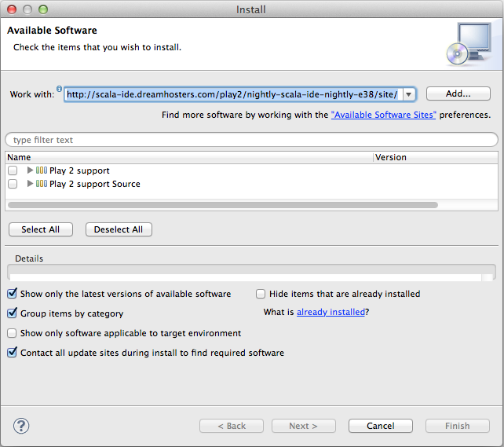Toggle Show only the latest versions option
The image size is (504, 447).
(x=13, y=293)
